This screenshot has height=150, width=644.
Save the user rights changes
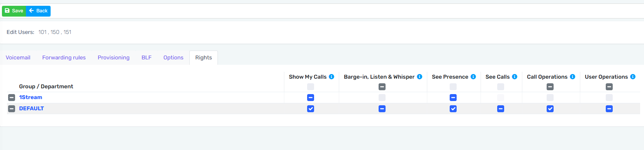[14, 11]
